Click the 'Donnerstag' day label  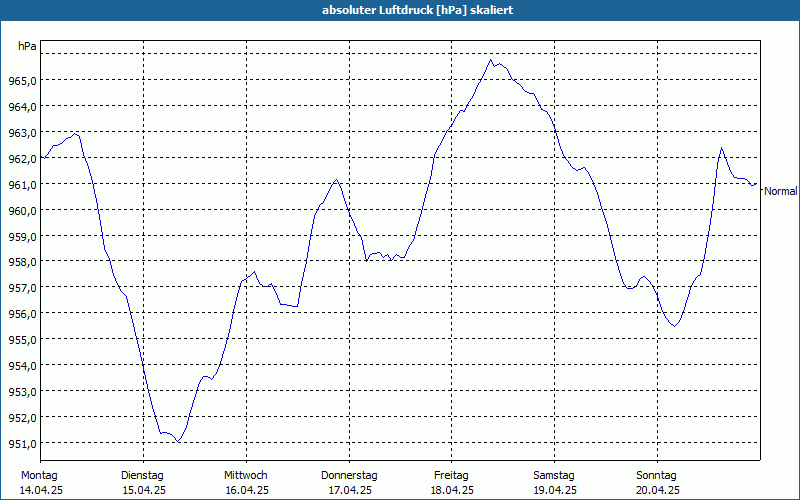pyautogui.click(x=349, y=476)
